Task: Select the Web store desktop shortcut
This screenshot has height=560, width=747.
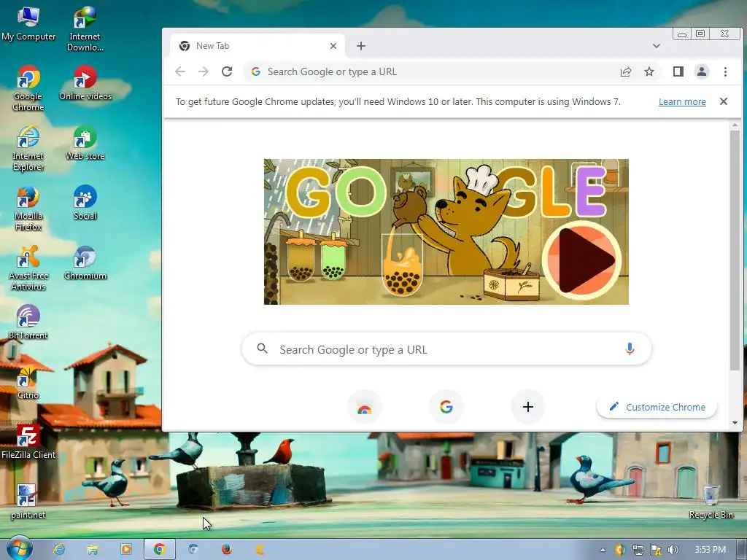Action: (85, 143)
